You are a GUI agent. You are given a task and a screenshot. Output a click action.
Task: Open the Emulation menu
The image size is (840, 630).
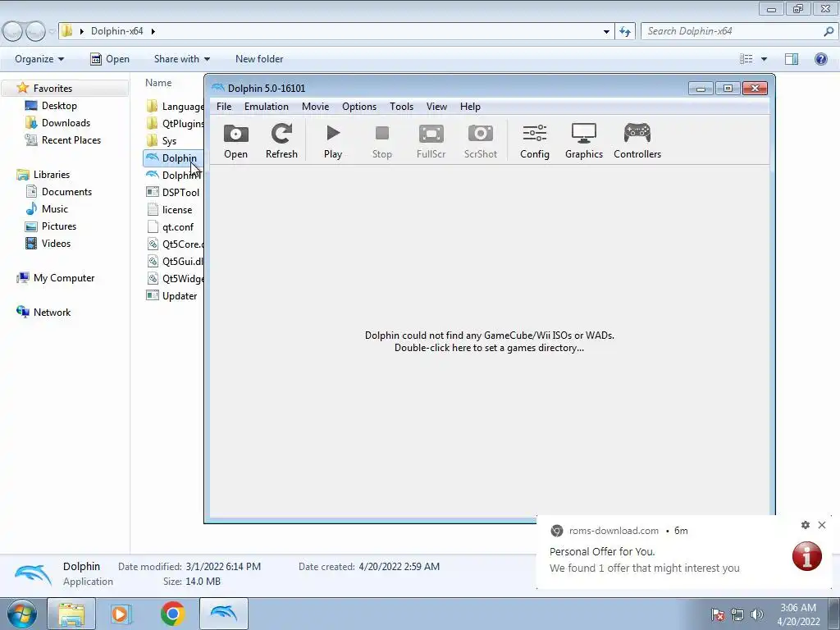point(267,107)
